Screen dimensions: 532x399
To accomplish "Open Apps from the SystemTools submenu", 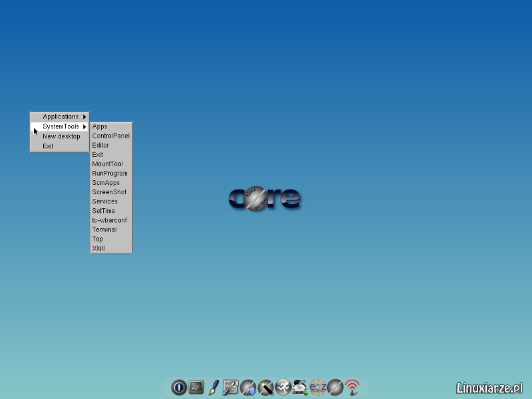I will tap(111, 126).
